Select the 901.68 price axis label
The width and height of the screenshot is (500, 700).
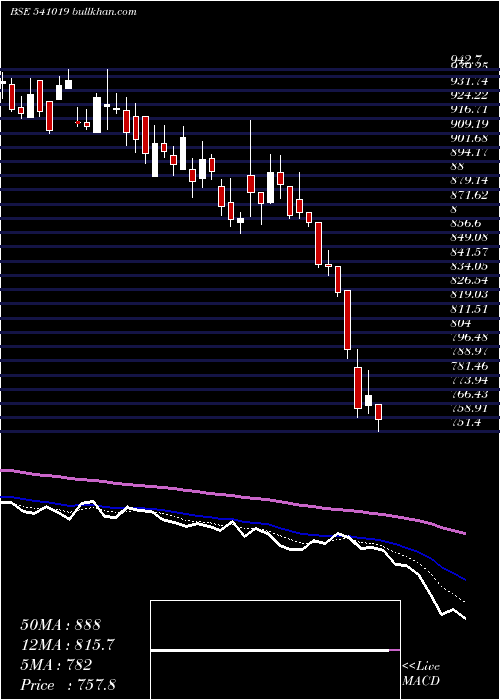tap(469, 138)
